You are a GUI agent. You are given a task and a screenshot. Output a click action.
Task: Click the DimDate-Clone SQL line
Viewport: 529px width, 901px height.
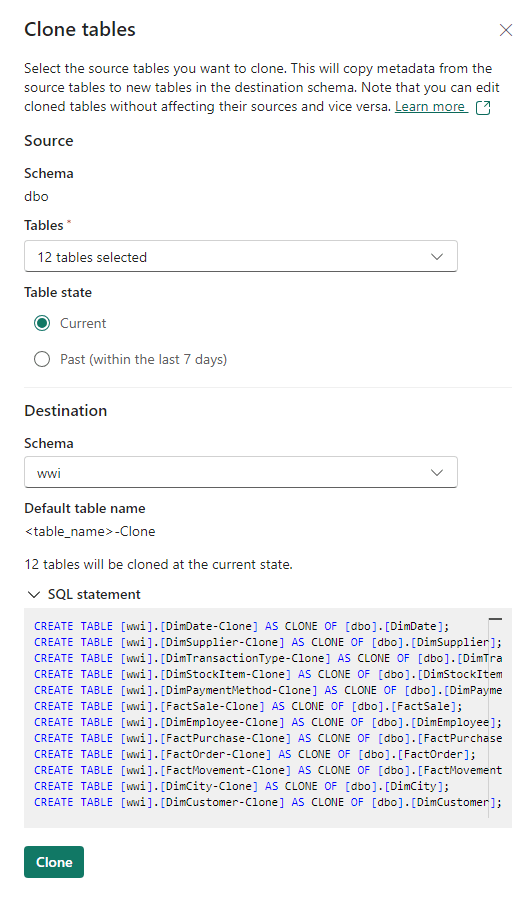click(242, 626)
